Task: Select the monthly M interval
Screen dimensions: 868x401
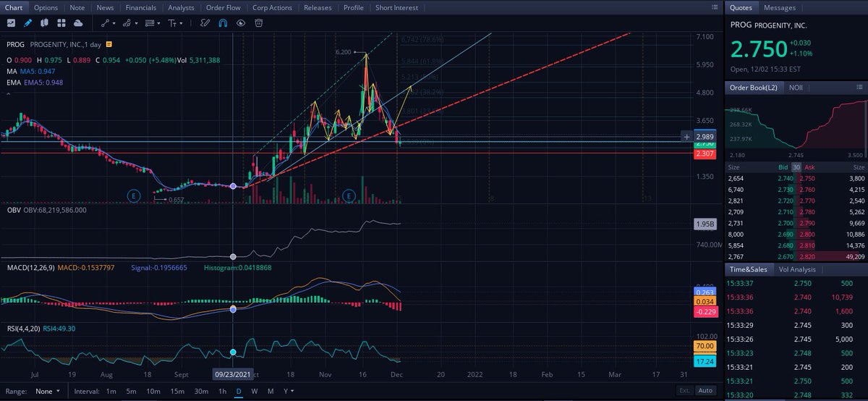Action: pyautogui.click(x=271, y=392)
